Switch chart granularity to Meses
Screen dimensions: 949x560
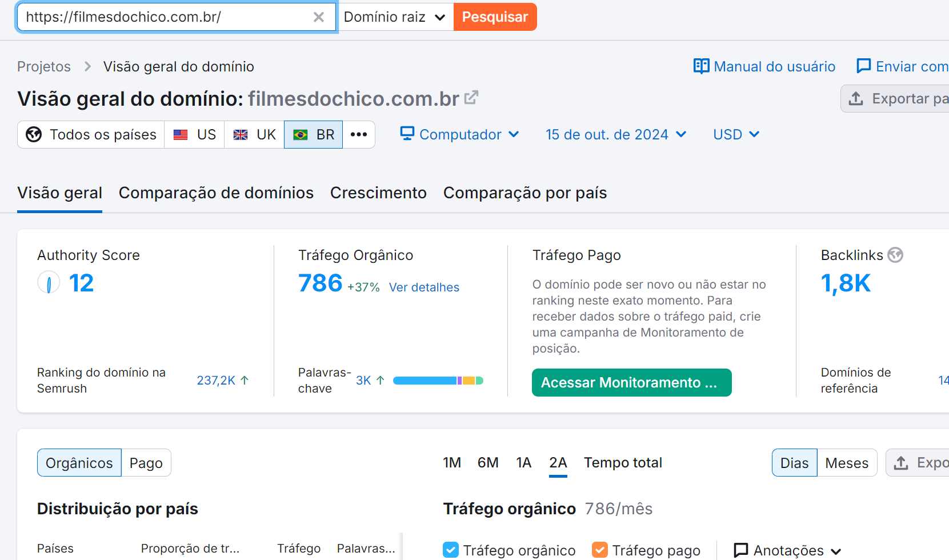click(x=847, y=463)
